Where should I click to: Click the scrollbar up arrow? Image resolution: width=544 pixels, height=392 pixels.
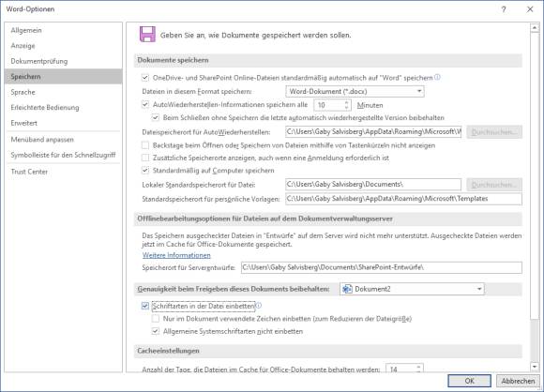point(535,28)
